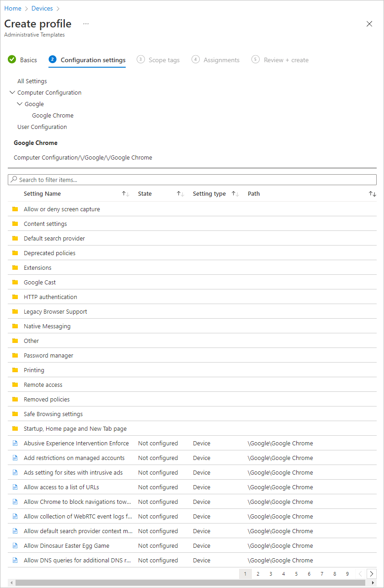The width and height of the screenshot is (384, 588).
Task: Open Allow collection of WebRTC event logs setting
Action: click(x=78, y=516)
